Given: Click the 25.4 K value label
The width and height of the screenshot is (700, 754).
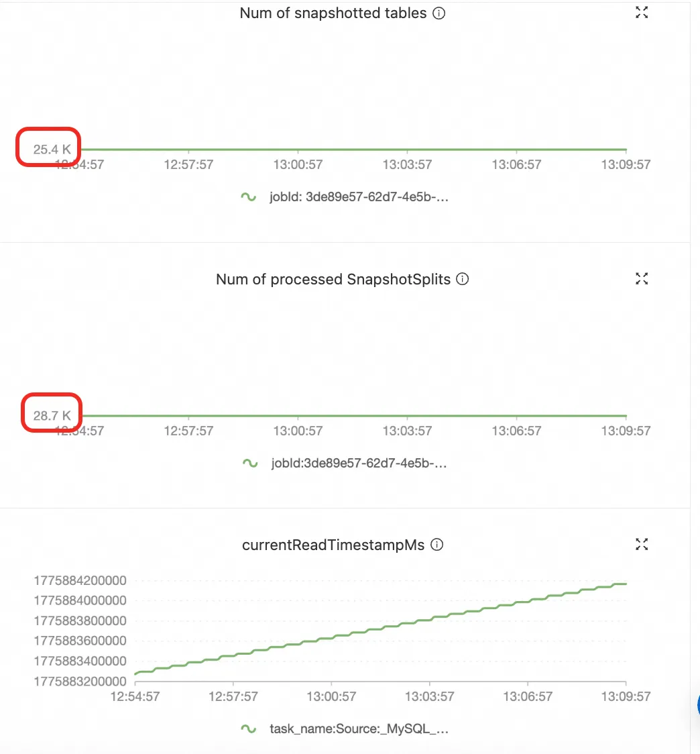Looking at the screenshot, I should pyautogui.click(x=52, y=150).
